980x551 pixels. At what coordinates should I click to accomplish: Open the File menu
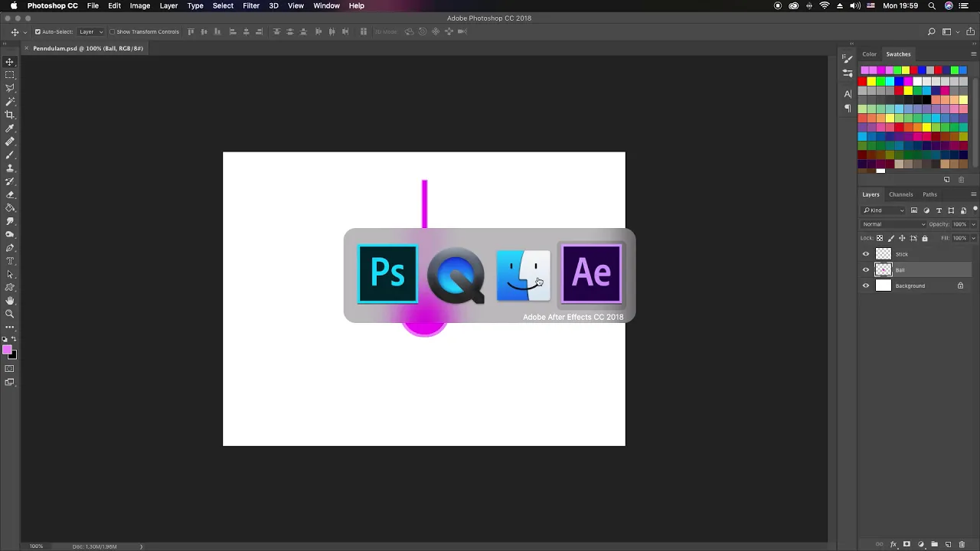coord(93,5)
